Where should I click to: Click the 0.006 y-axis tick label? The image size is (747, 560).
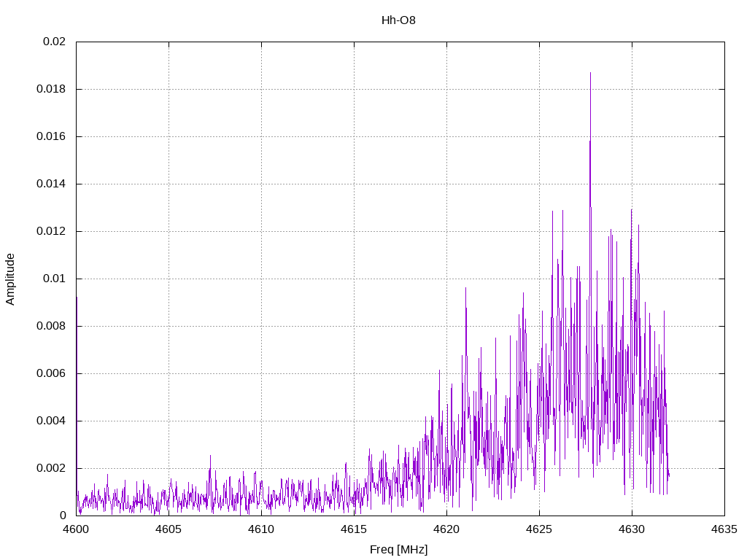(52, 373)
